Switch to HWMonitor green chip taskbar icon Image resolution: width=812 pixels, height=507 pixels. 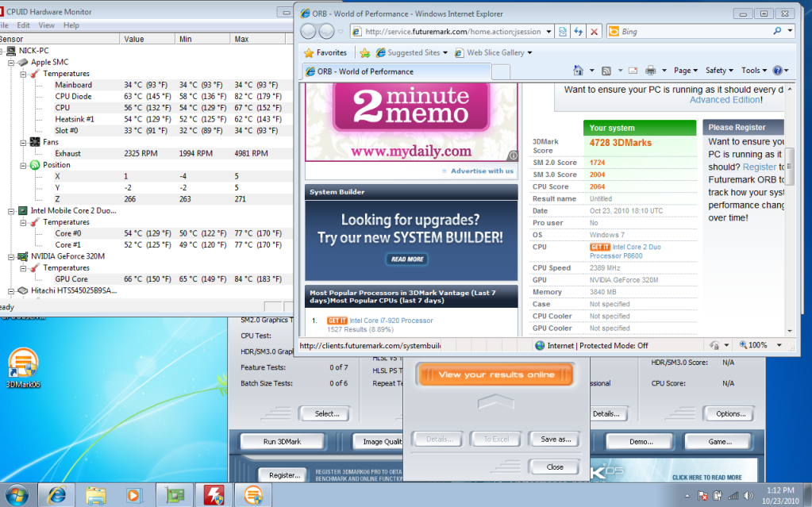pos(175,496)
